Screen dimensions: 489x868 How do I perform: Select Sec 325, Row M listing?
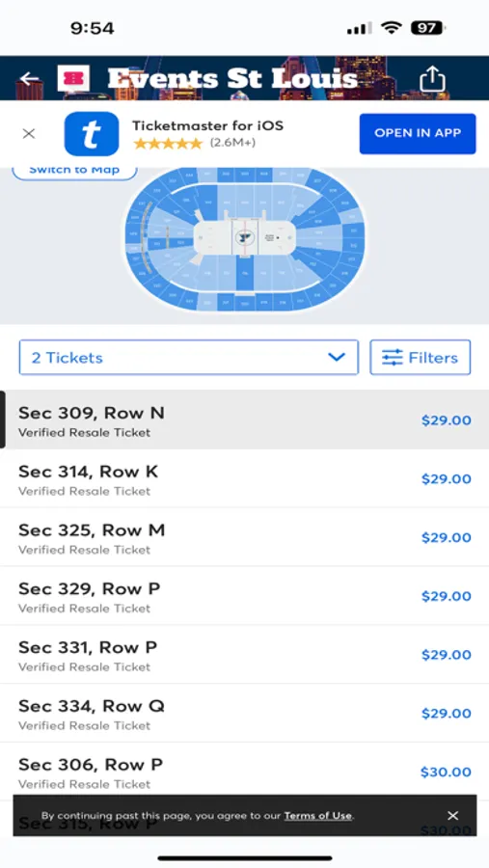pos(244,537)
